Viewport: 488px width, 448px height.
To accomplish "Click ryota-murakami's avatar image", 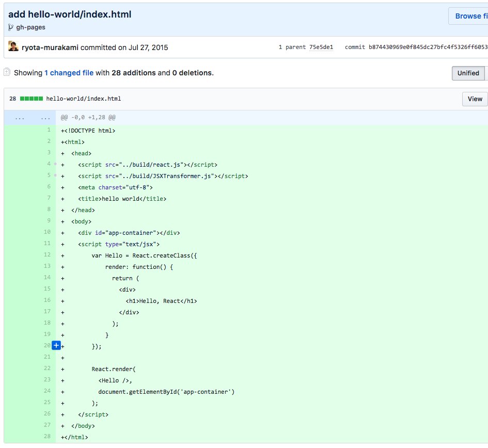I will [13, 46].
